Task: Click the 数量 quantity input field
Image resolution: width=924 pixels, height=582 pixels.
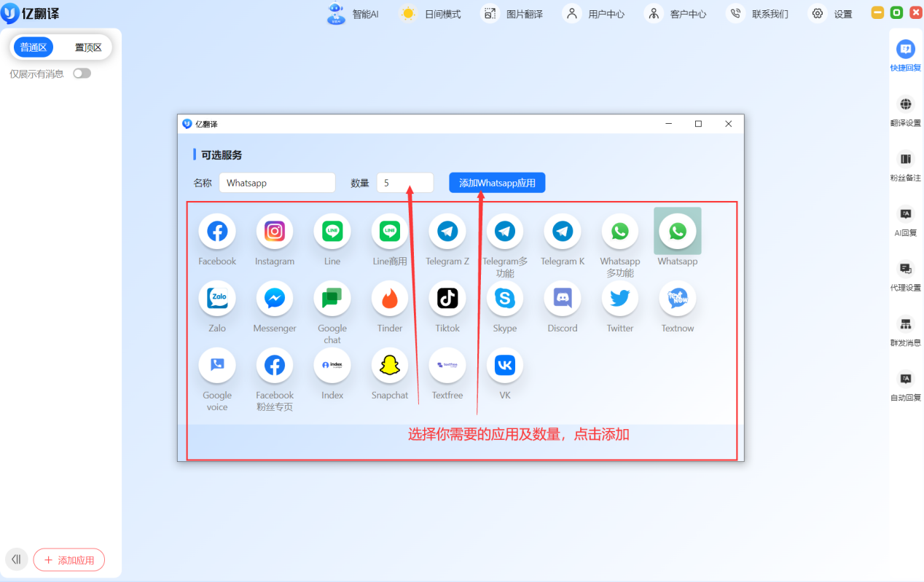Action: [x=404, y=182]
